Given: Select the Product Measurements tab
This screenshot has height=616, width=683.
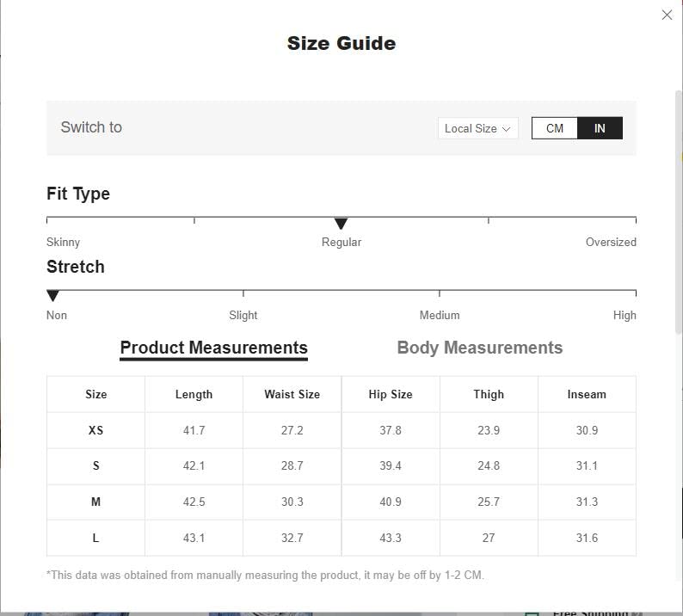Looking at the screenshot, I should (214, 348).
